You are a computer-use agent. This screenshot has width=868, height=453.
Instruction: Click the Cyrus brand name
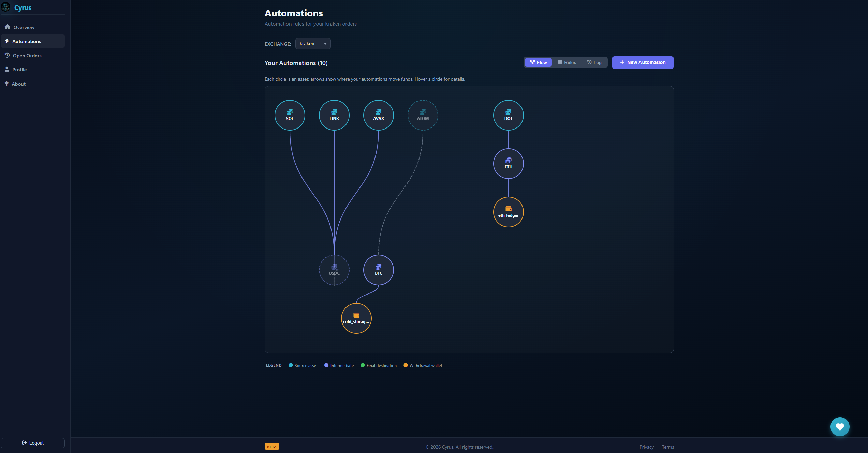pos(23,7)
